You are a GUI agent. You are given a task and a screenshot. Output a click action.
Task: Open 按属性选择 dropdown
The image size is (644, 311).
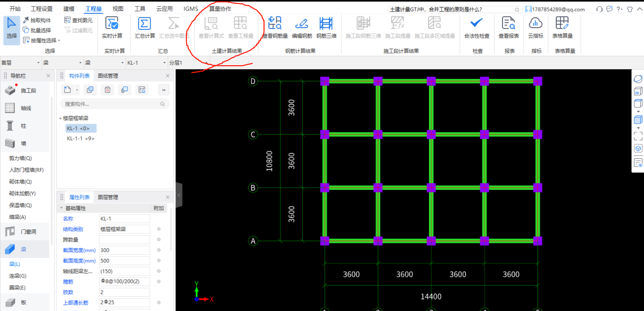point(41,40)
